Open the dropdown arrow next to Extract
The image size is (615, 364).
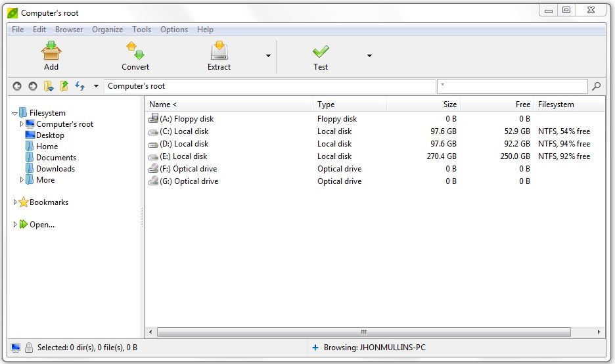click(268, 56)
